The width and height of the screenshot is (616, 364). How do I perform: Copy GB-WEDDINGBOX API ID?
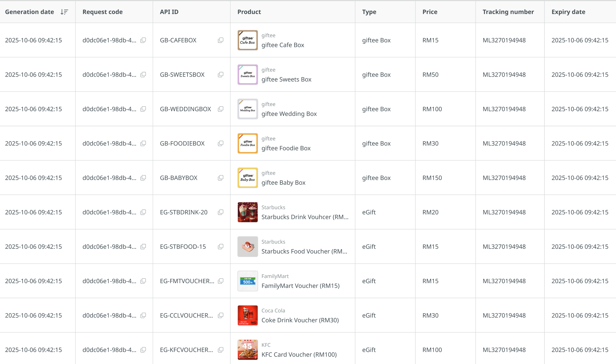tap(221, 109)
